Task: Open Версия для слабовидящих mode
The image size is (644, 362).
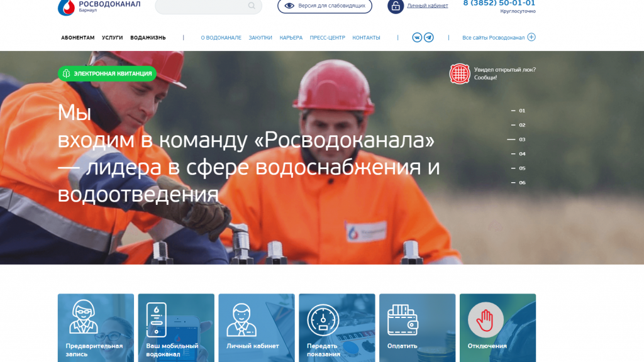Action: 325,6
